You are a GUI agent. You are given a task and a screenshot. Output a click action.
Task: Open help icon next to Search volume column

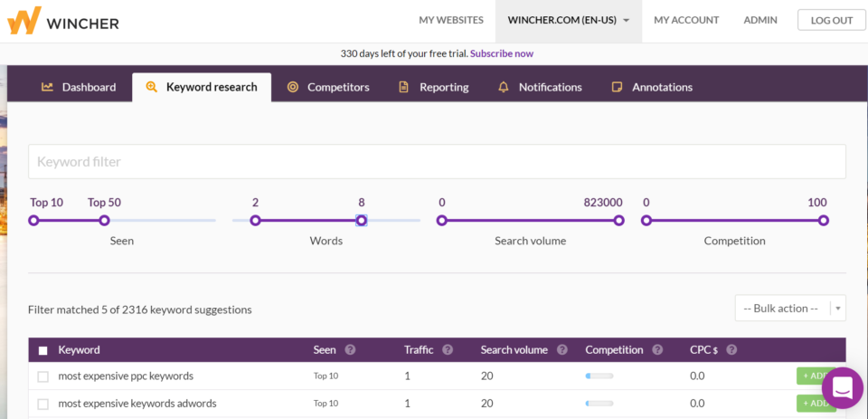561,349
